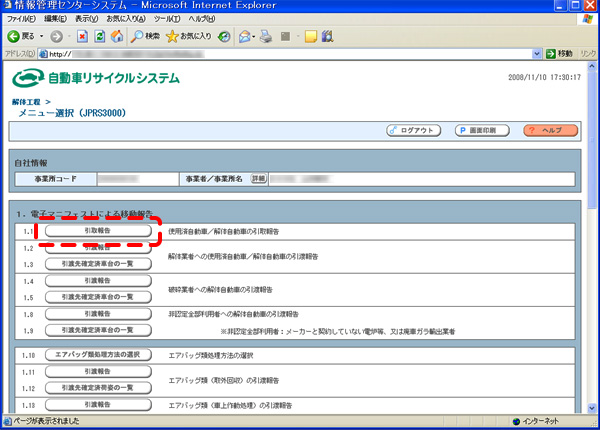600x430 pixels.
Task: Click the 1.12 引渡先確定済荷姿の一覧 button
Action: tap(98, 388)
